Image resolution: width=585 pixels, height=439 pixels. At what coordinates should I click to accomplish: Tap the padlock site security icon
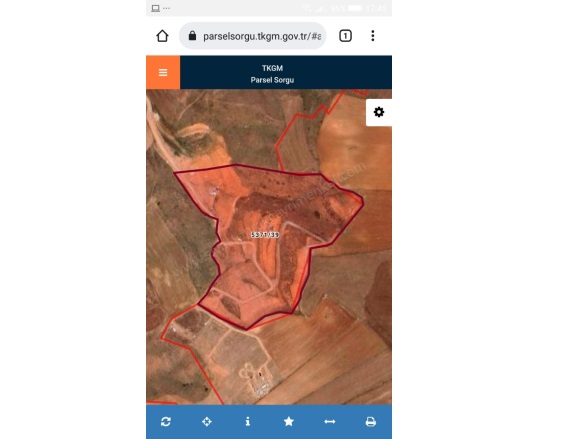coord(192,36)
